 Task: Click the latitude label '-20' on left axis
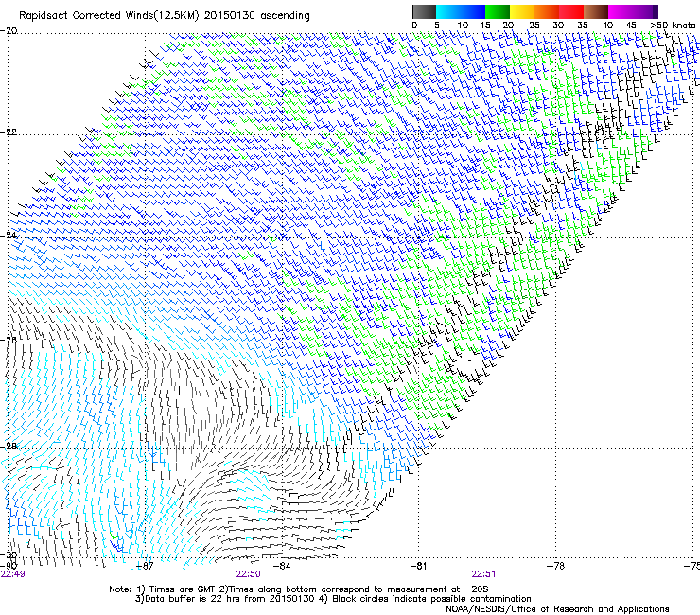tap(9, 31)
